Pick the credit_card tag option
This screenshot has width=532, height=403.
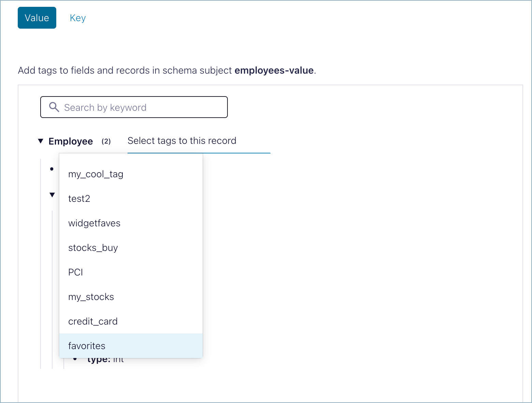point(93,322)
